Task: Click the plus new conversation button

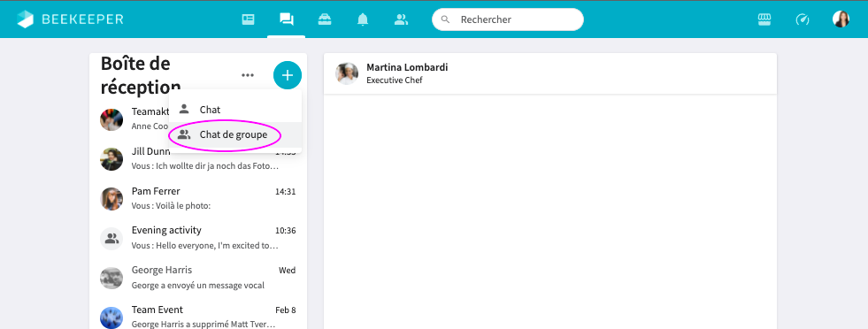Action: [288, 75]
